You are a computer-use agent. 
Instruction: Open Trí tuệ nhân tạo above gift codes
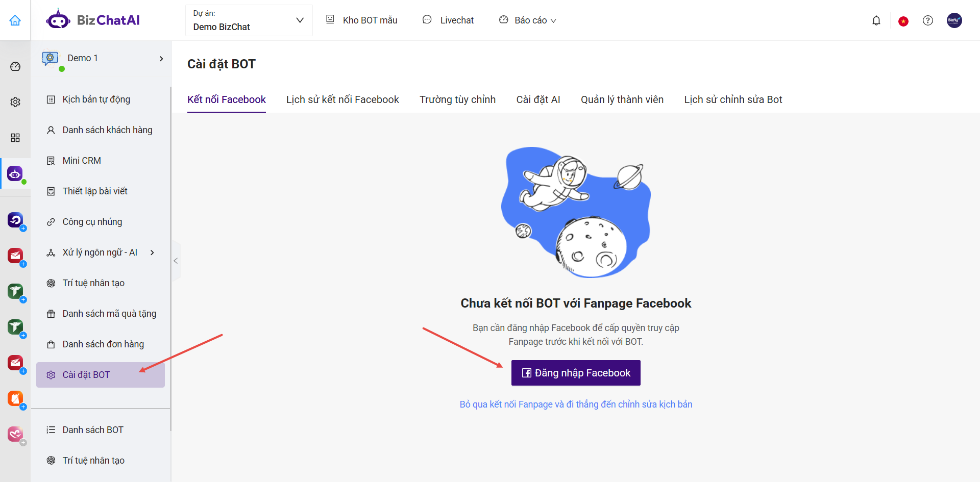101,283
